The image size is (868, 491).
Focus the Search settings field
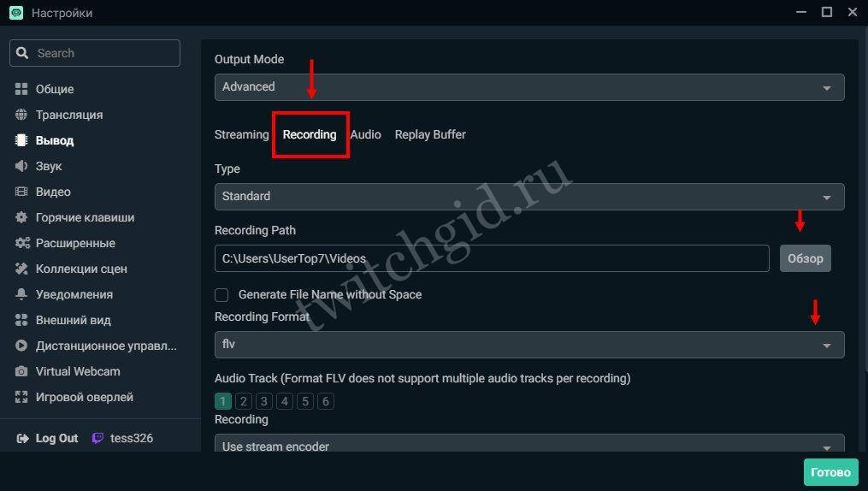[95, 53]
